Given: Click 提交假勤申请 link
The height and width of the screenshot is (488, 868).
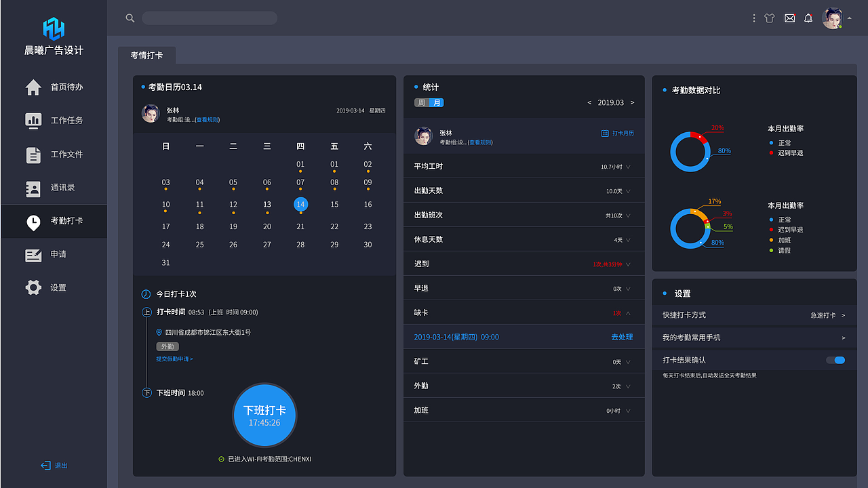Looking at the screenshot, I should 174,359.
